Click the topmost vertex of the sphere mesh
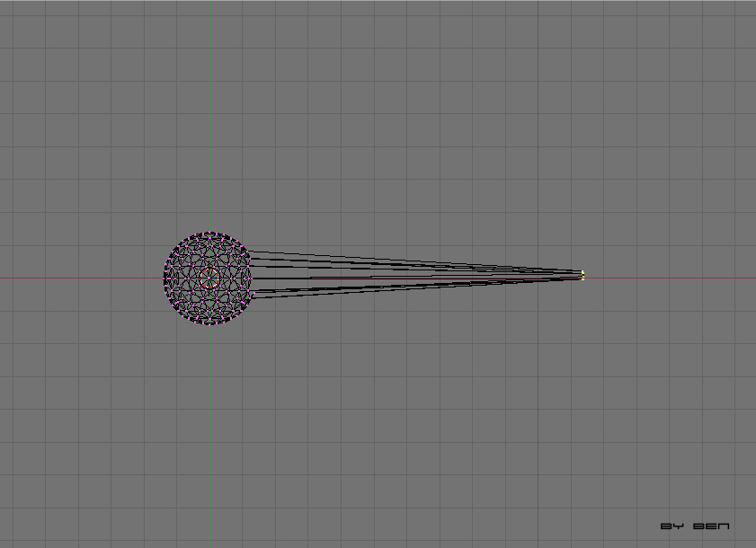The height and width of the screenshot is (548, 756). pyautogui.click(x=209, y=233)
